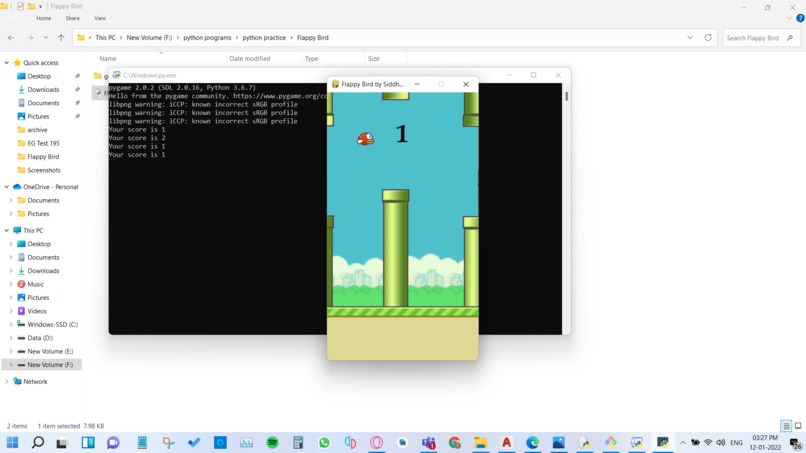
Task: Open the View ribbon tab
Action: coord(100,18)
